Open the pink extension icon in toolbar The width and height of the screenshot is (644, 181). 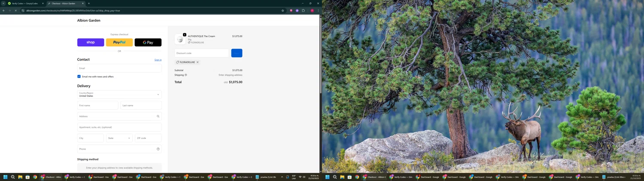pyautogui.click(x=291, y=11)
